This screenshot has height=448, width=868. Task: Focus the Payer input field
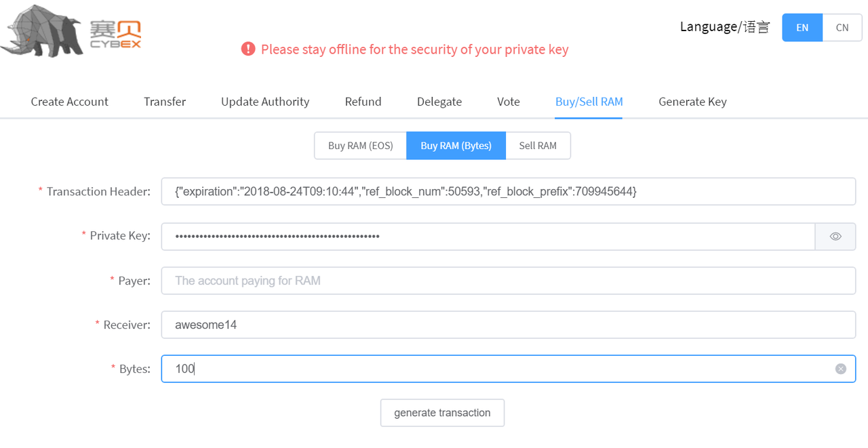point(508,281)
